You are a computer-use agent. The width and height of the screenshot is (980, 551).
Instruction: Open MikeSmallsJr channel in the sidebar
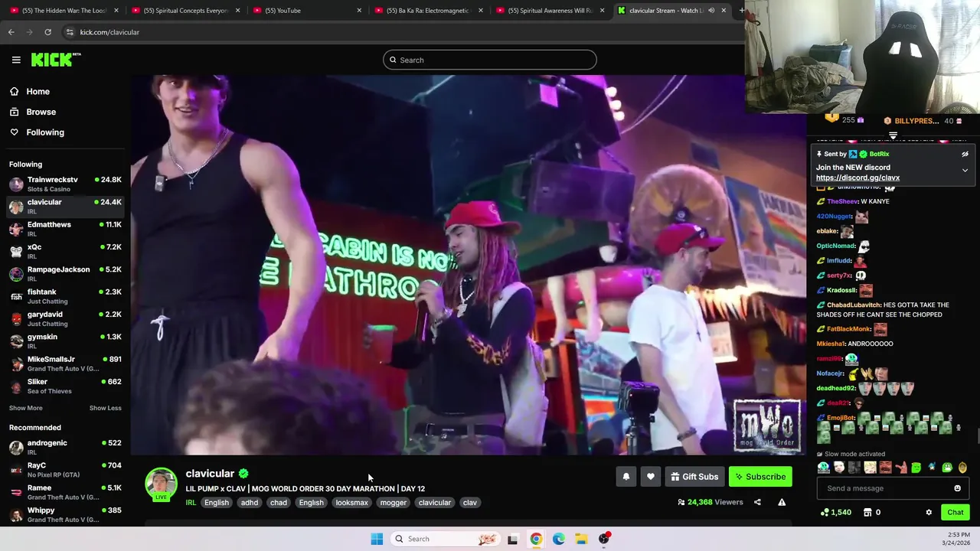(65, 364)
